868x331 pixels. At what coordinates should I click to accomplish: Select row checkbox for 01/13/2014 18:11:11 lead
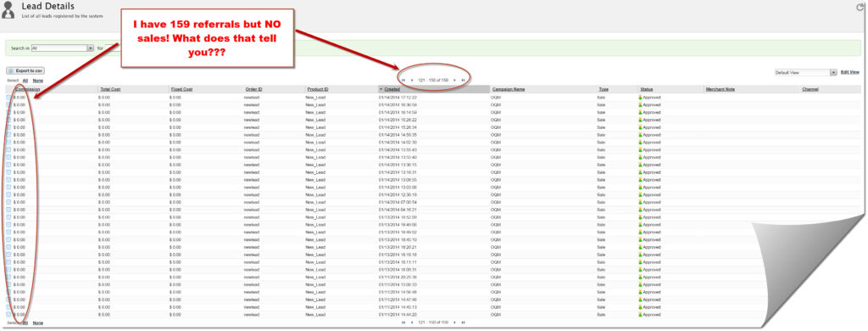pyautogui.click(x=8, y=262)
